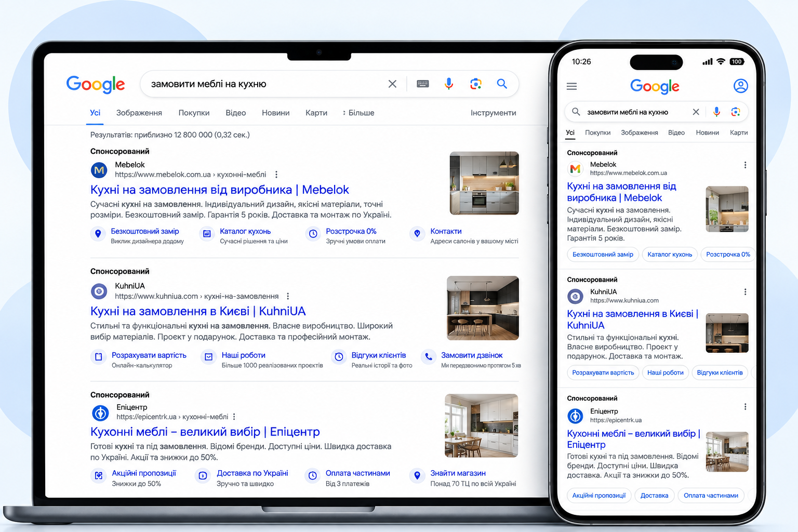Viewport: 798px width, 532px height.
Task: Tap the phone search field
Action: 657,112
